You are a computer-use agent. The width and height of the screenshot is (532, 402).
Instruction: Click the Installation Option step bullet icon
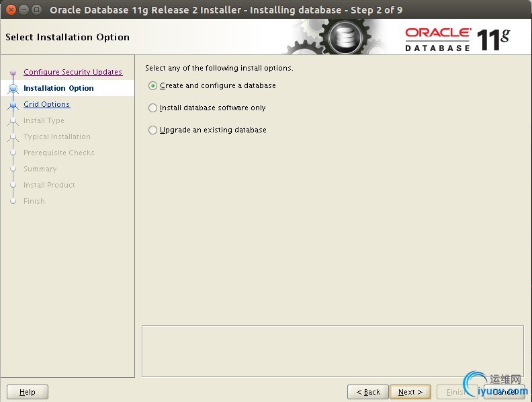[13, 88]
